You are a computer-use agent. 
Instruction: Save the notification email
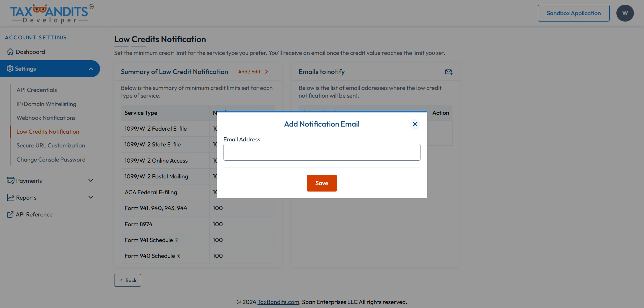click(321, 183)
